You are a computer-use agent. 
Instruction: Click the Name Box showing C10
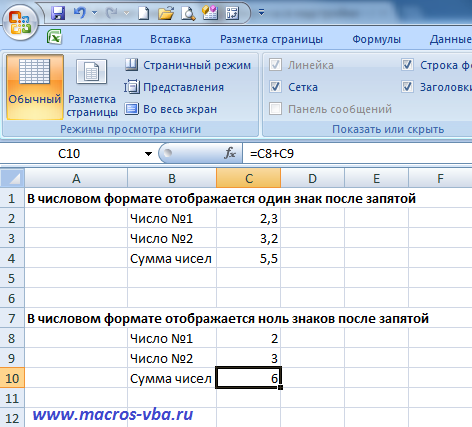pos(69,154)
